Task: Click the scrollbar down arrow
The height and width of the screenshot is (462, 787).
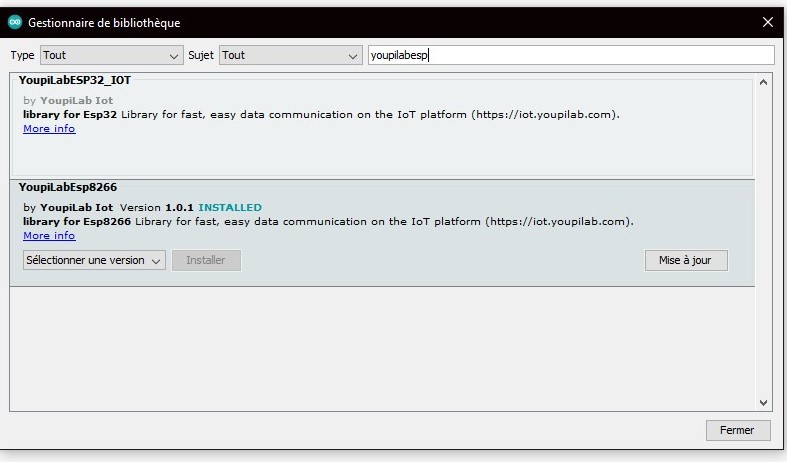Action: pyautogui.click(x=763, y=402)
